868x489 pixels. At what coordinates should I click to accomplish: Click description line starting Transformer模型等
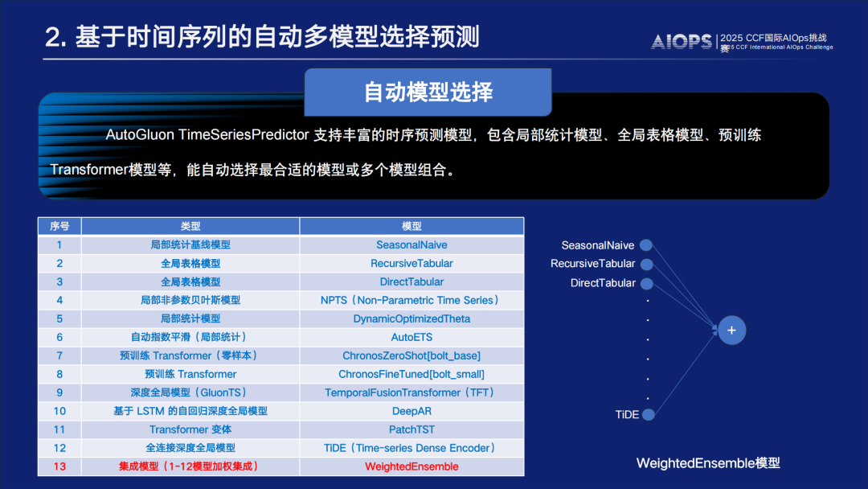[x=252, y=170]
